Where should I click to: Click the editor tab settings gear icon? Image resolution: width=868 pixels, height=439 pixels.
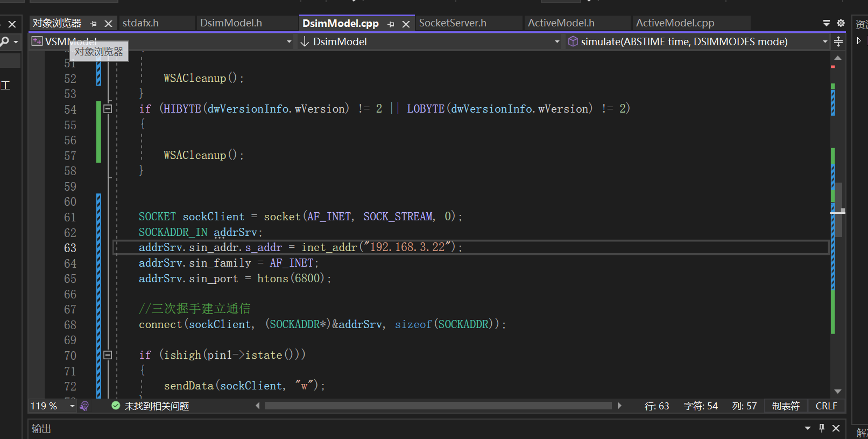point(841,23)
